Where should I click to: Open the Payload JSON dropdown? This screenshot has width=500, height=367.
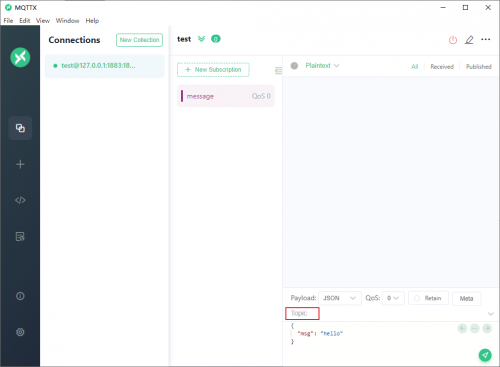pos(340,298)
